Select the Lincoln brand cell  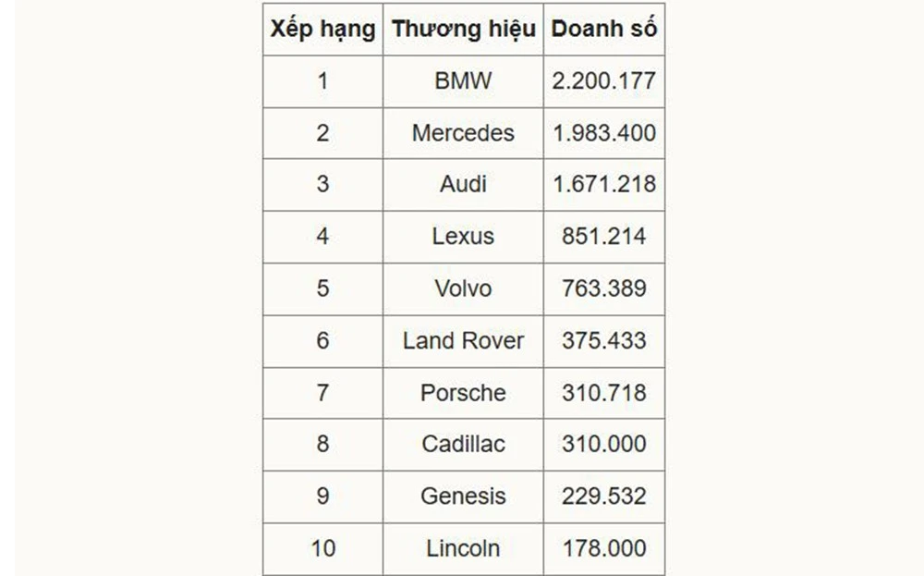click(463, 548)
